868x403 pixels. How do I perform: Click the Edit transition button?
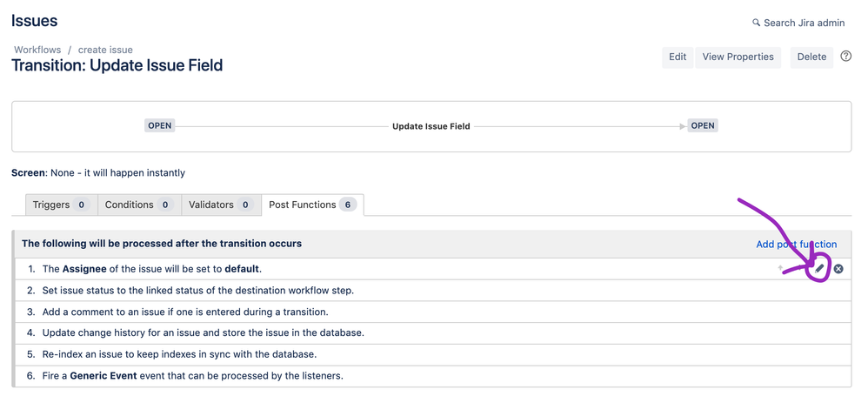(678, 57)
